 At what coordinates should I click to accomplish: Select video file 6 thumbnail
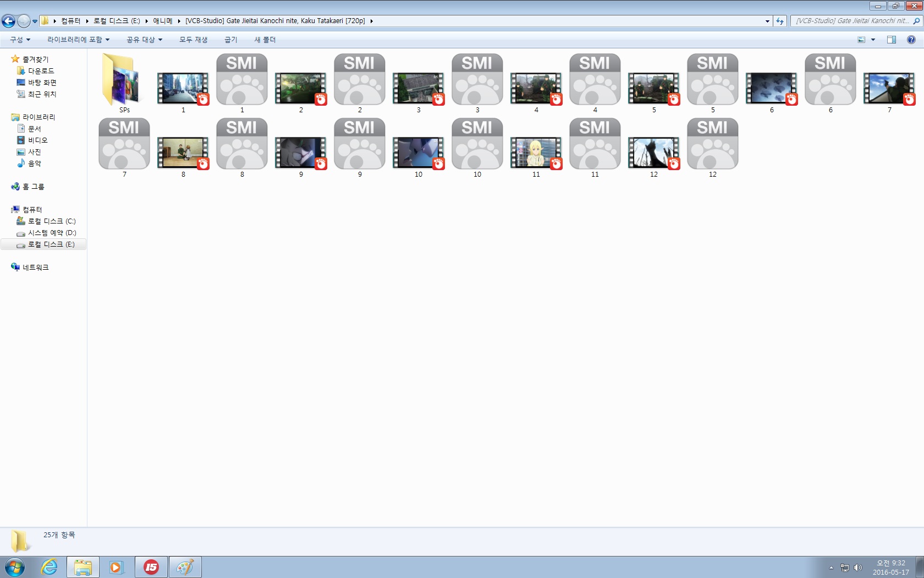click(x=772, y=89)
